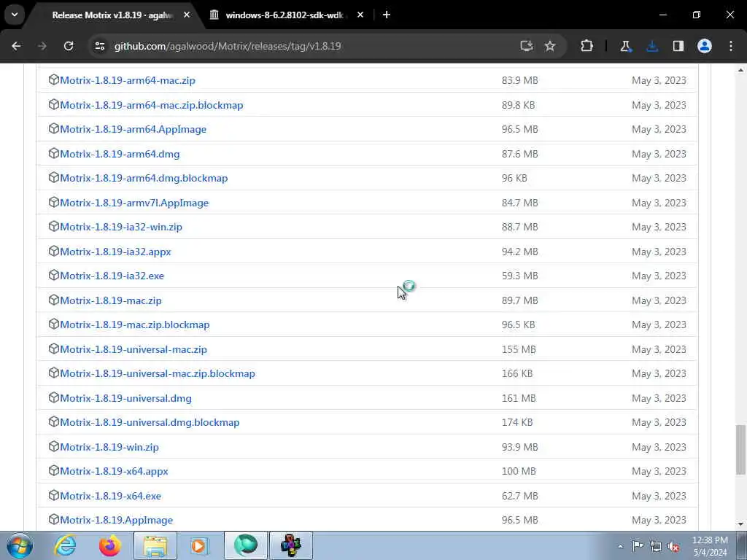Close the Release Motrix tab

(187, 15)
